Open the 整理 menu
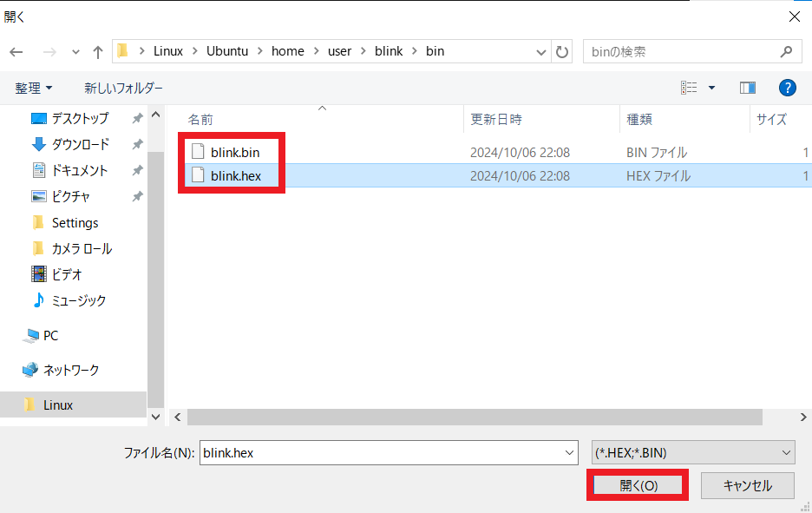 pyautogui.click(x=34, y=88)
